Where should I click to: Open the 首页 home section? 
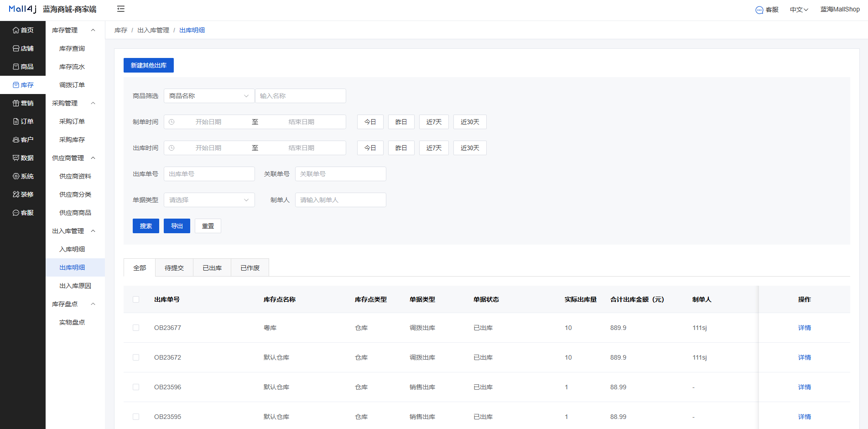point(23,30)
